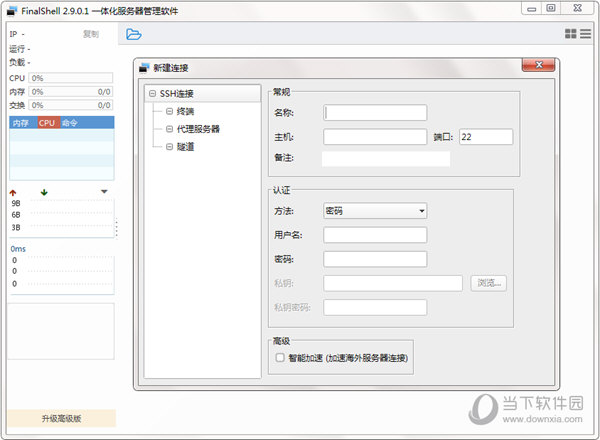Click the 浏览... browse button

pos(489,283)
